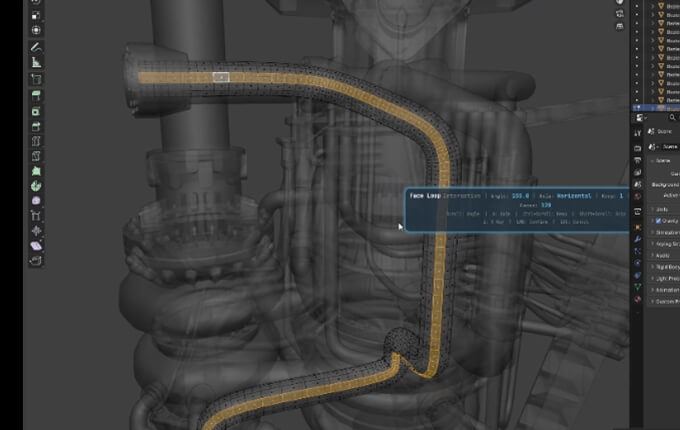This screenshot has height=430, width=680.
Task: Click the properties search field
Action: [672, 117]
